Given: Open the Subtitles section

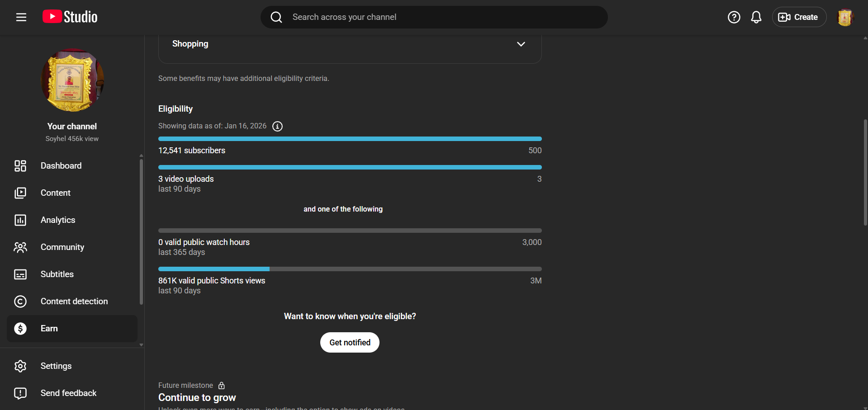Looking at the screenshot, I should [x=57, y=274].
